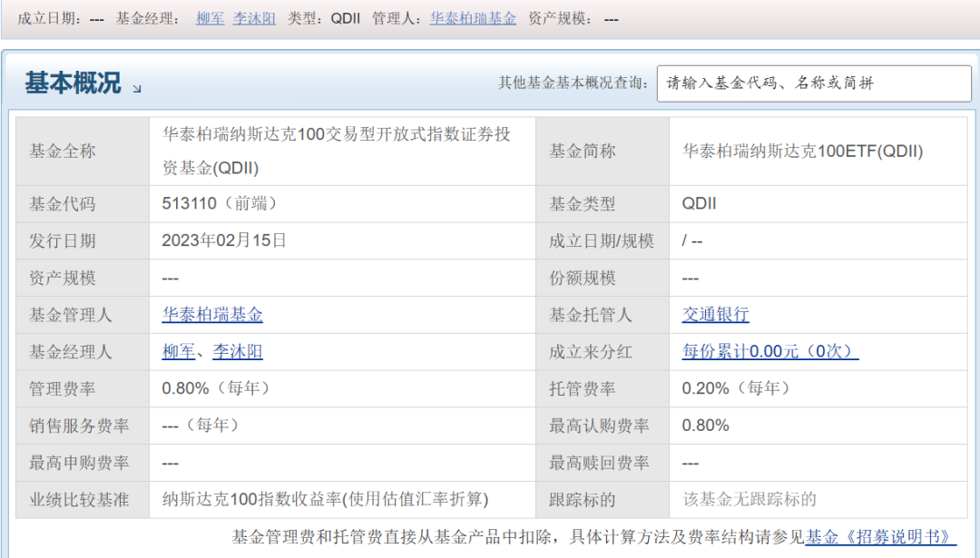Click 基本概况 section heading
980x558 pixels.
click(73, 83)
